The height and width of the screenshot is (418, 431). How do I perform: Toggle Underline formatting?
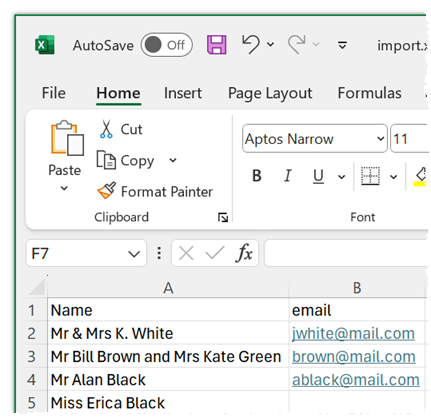(318, 176)
